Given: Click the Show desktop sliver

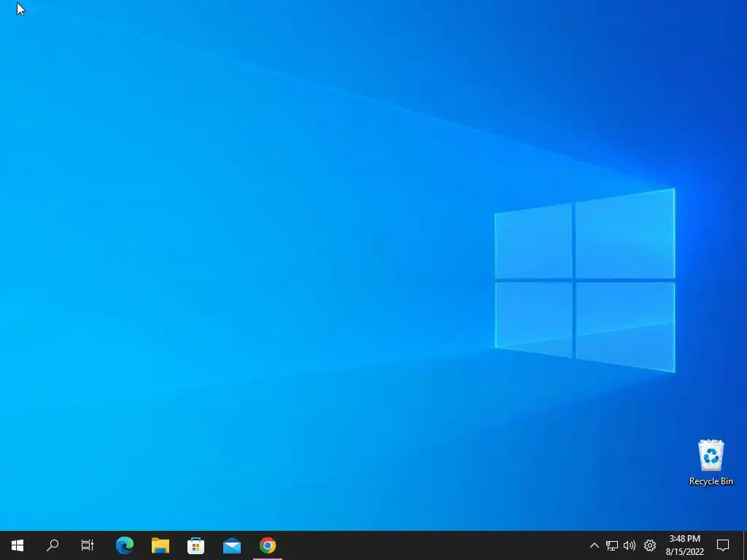Looking at the screenshot, I should 745,545.
